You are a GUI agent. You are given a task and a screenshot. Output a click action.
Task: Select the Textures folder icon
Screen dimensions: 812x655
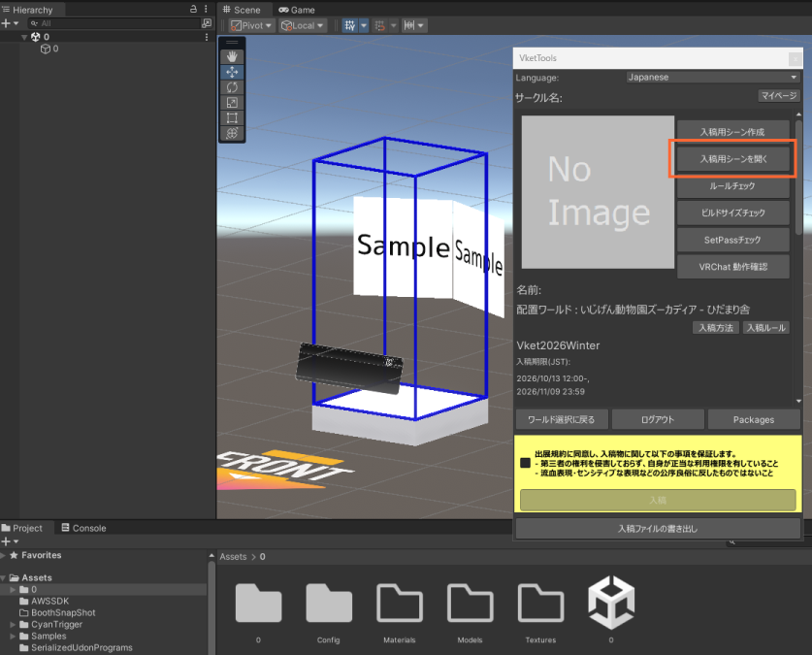coord(540,603)
